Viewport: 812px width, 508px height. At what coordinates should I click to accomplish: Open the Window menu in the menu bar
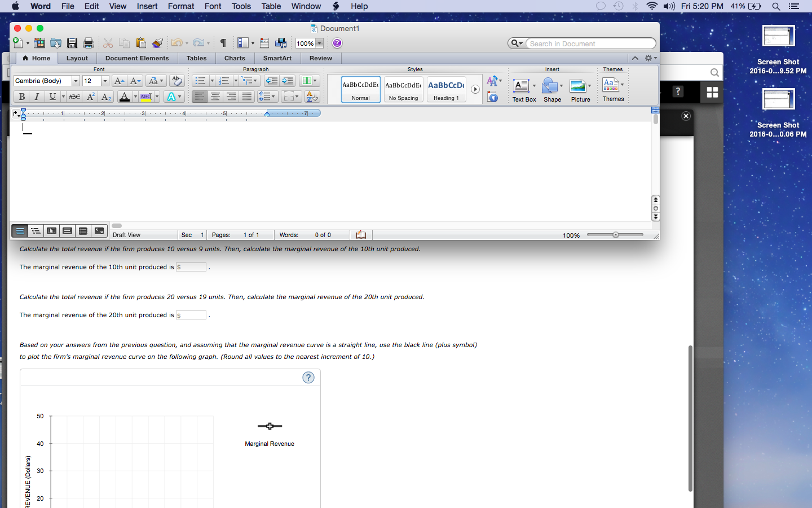click(306, 6)
